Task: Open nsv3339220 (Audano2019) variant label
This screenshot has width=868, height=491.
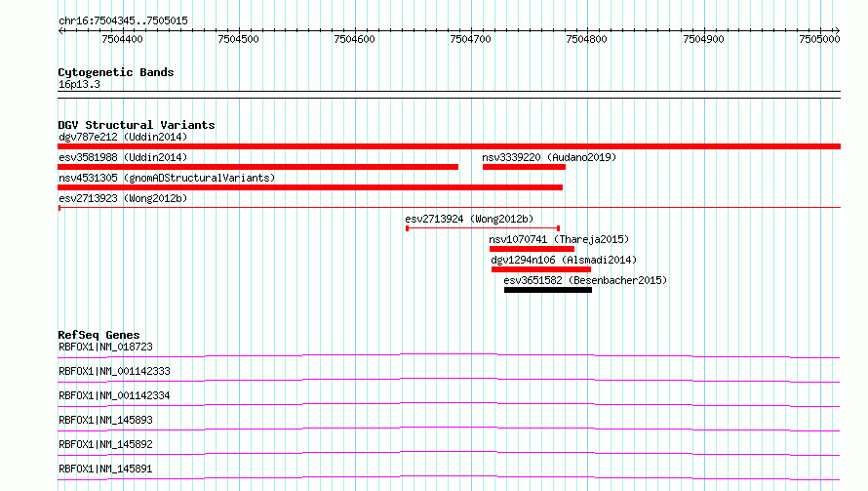Action: pos(549,157)
